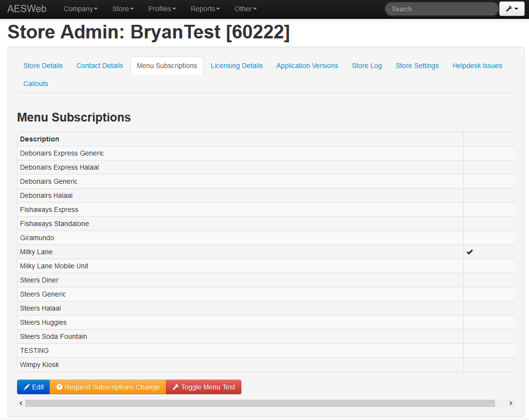Click the pencil icon on Edit button
Screen dimensions: 529x420
point(27,387)
